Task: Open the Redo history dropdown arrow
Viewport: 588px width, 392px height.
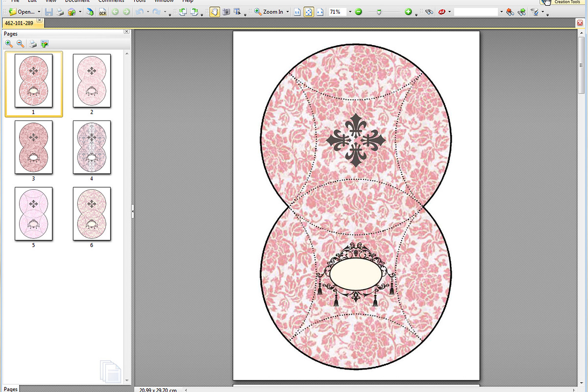Action: coord(165,12)
